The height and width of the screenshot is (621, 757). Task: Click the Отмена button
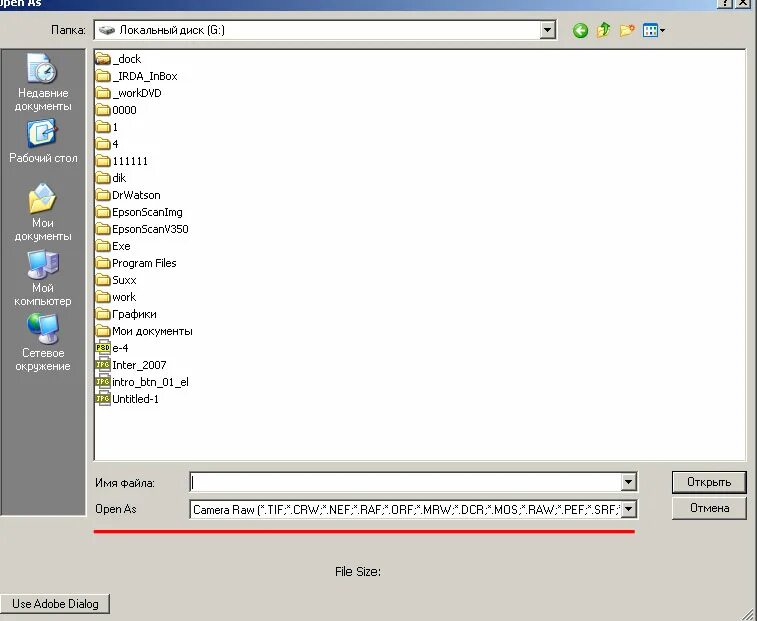pos(709,508)
